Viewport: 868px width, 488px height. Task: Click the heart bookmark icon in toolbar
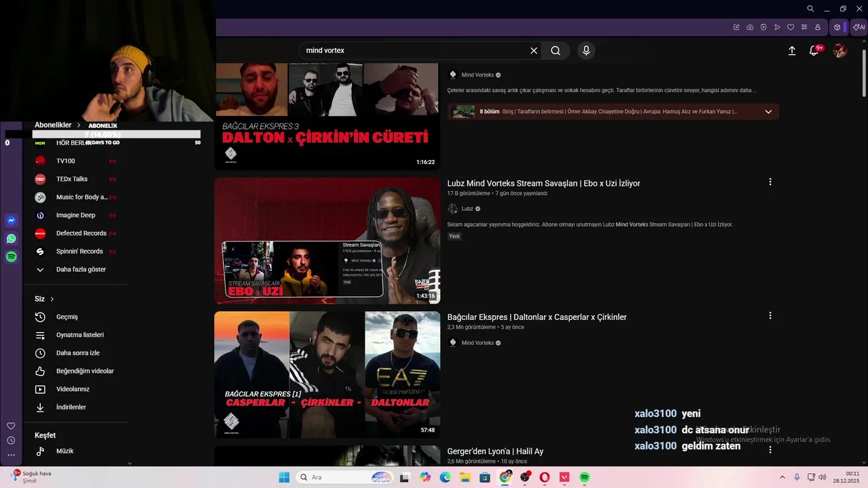point(791,27)
